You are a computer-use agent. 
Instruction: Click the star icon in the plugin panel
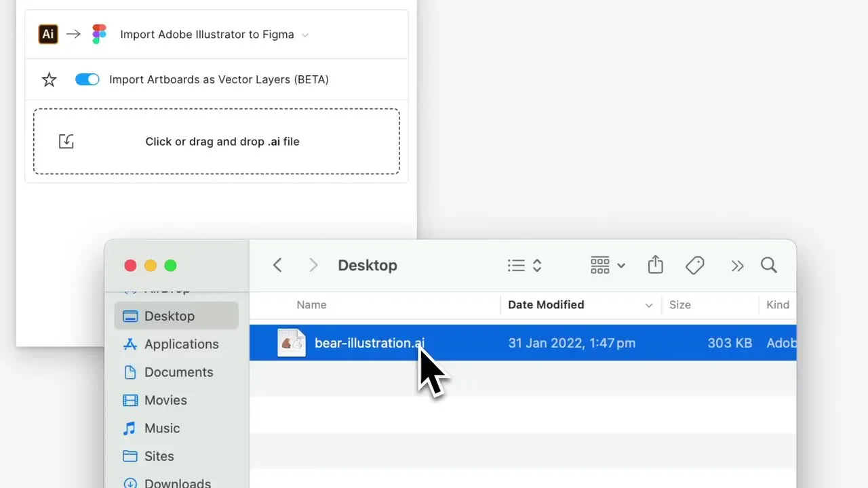[x=48, y=79]
